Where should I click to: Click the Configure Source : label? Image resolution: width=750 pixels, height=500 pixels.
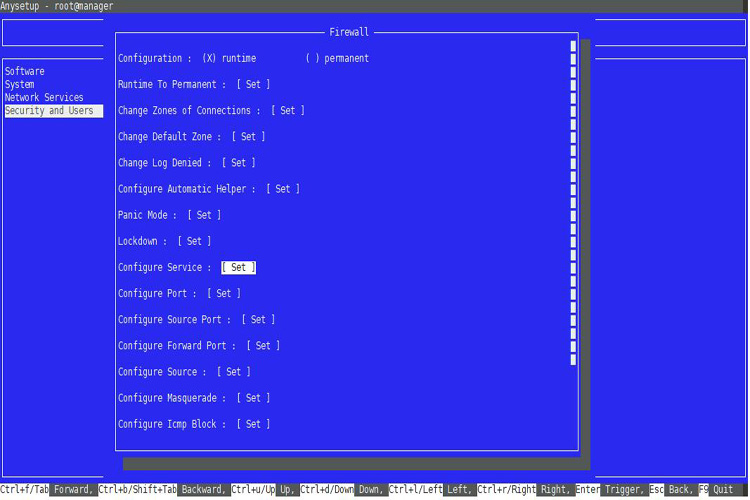tap(162, 372)
